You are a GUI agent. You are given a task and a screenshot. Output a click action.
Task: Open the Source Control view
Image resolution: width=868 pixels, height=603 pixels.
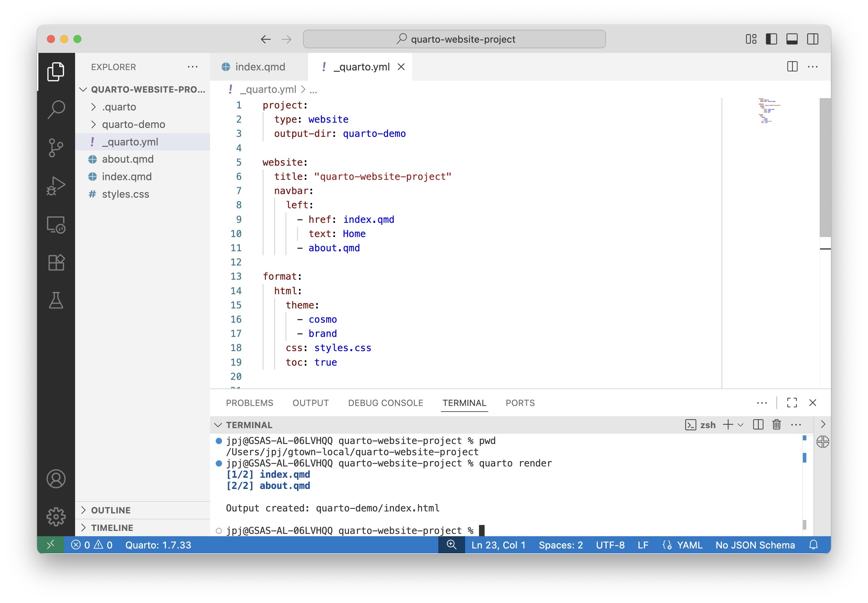(x=56, y=147)
